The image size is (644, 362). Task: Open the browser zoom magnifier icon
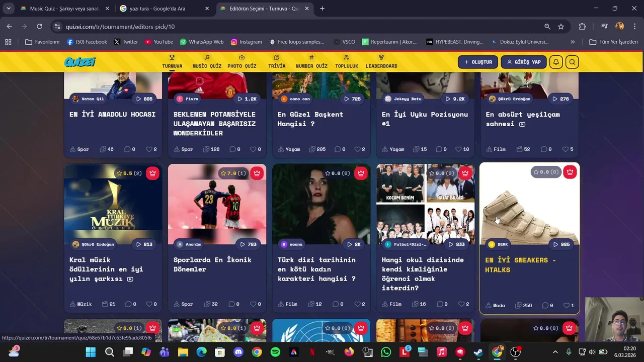coord(547,27)
